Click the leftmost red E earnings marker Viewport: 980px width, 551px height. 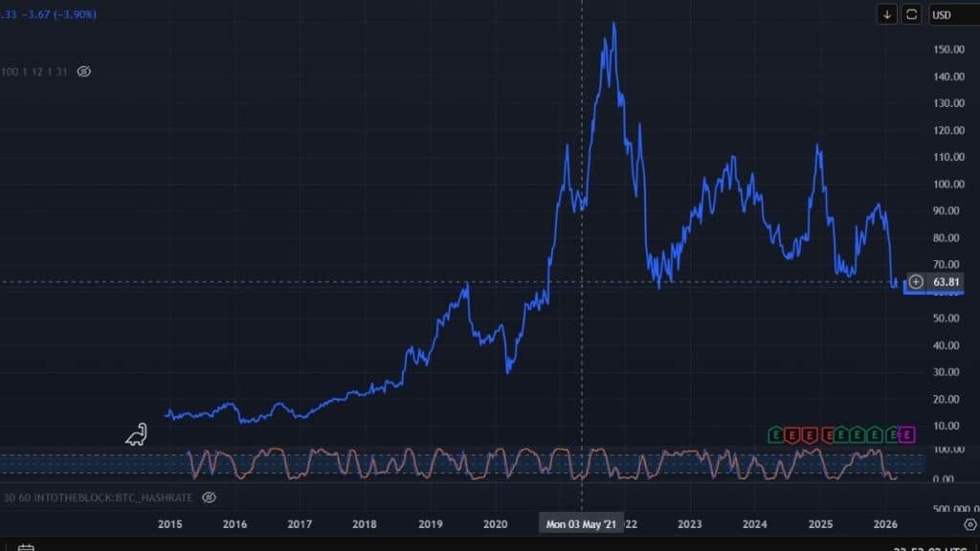(792, 435)
